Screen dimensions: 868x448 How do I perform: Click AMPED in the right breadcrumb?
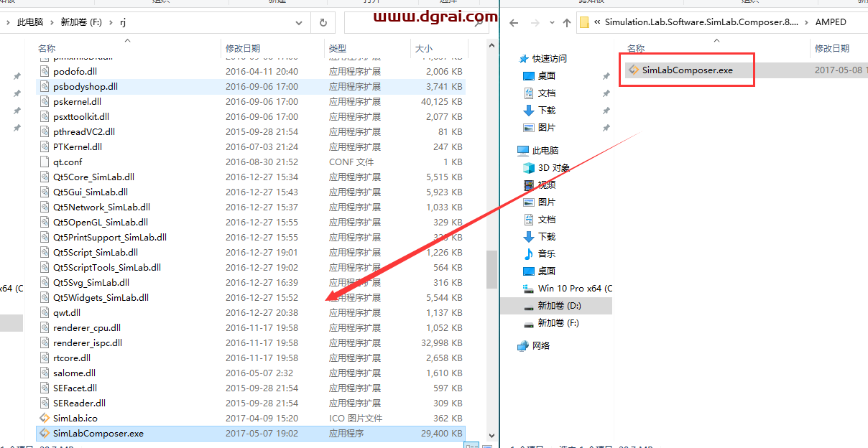(831, 22)
